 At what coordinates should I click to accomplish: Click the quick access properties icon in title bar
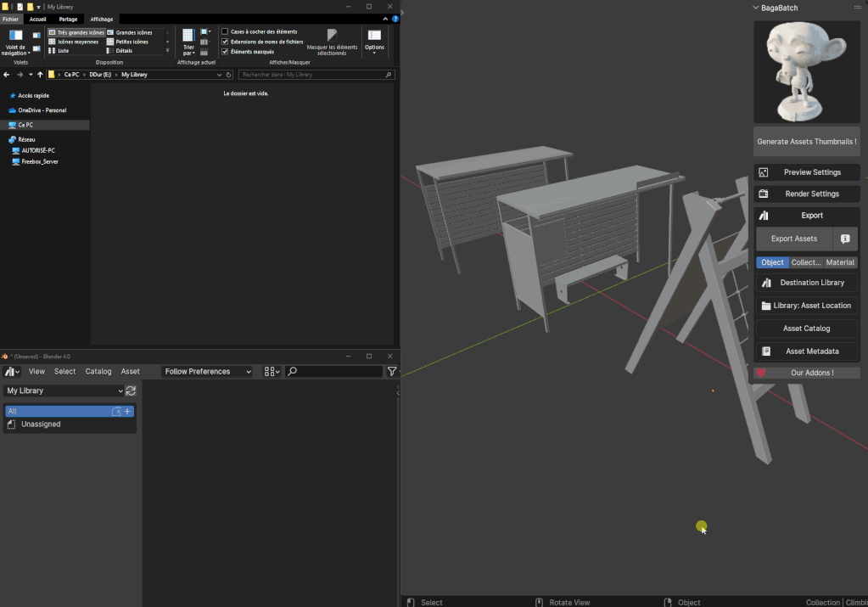click(20, 7)
